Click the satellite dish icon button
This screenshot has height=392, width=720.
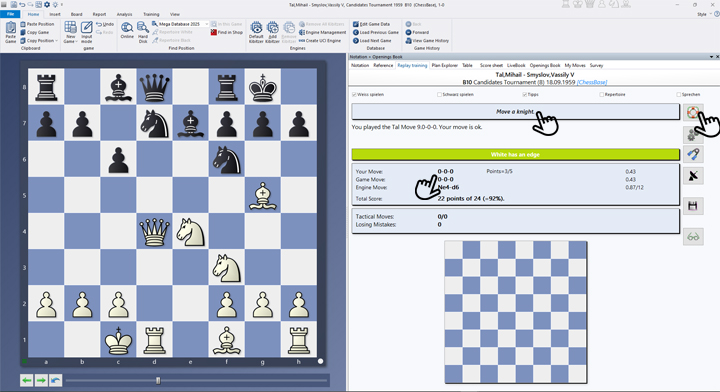click(693, 175)
